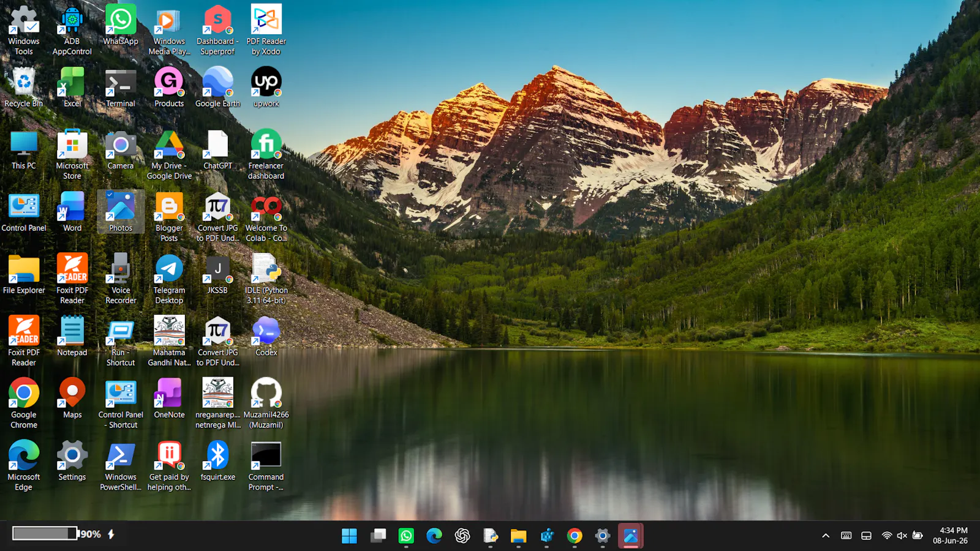
Task: Open File Explorer from the taskbar
Action: tap(519, 536)
